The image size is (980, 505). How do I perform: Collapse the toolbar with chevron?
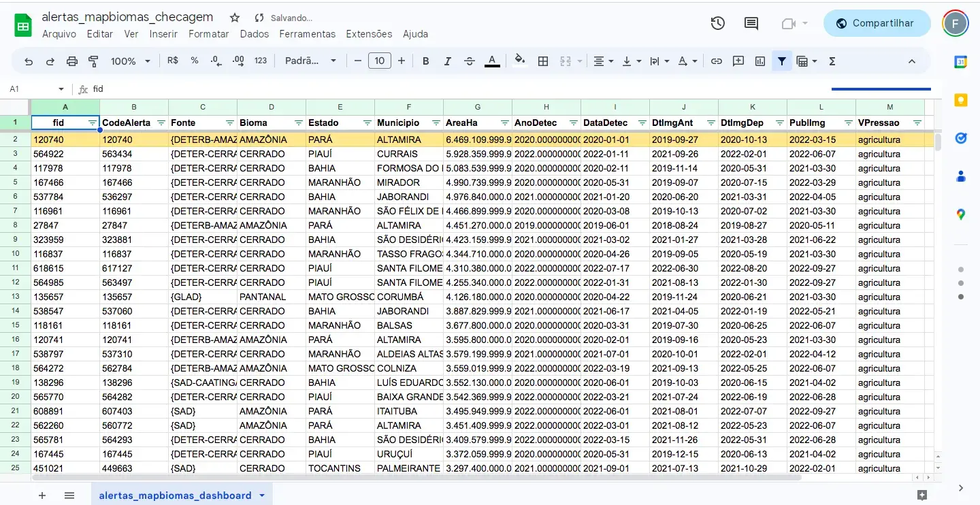912,61
